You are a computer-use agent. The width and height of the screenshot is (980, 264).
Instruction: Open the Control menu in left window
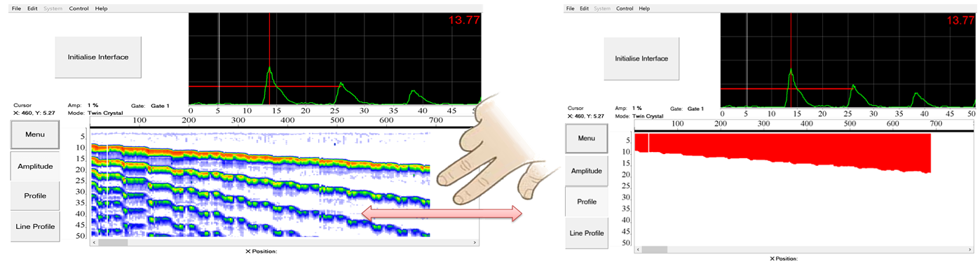tap(79, 8)
